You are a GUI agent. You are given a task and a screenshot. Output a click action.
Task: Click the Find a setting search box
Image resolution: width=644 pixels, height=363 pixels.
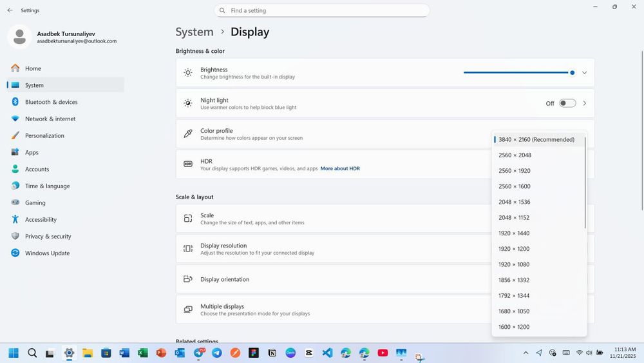point(322,10)
